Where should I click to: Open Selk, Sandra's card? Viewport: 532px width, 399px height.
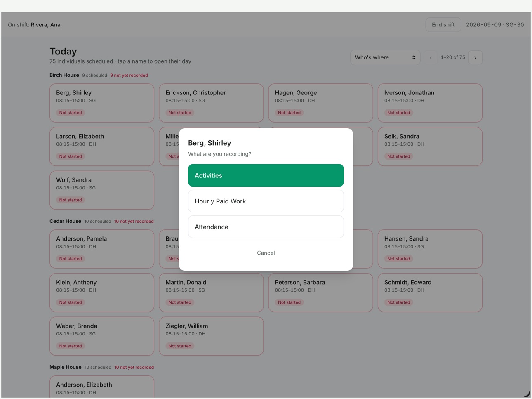tap(430, 146)
